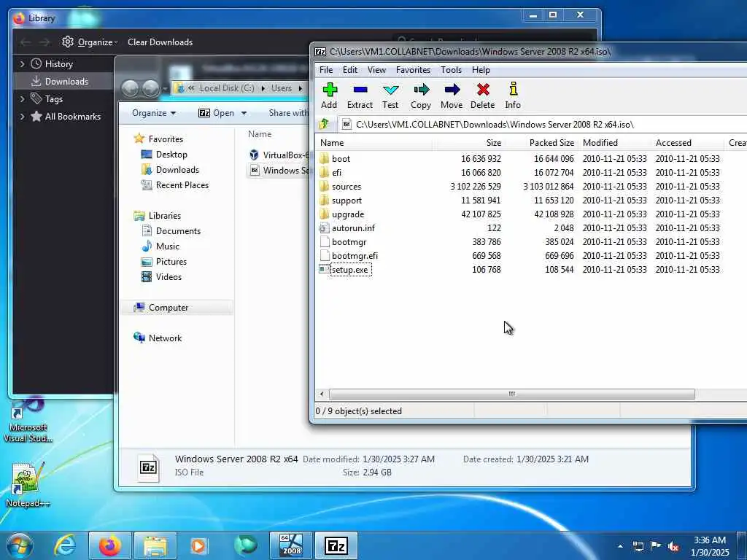
Task: Open Recent Places in Explorer
Action: pyautogui.click(x=182, y=184)
